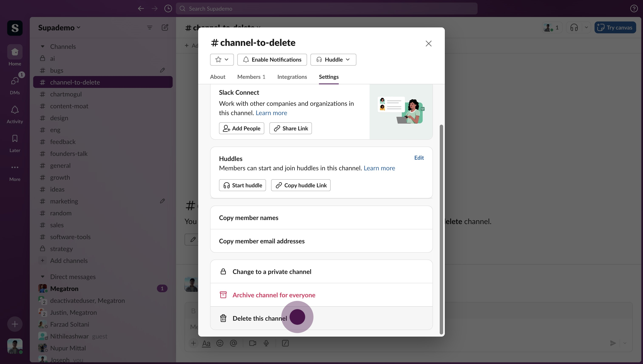Click the pencil icon next to marketing channel
The width and height of the screenshot is (643, 364).
(x=162, y=201)
